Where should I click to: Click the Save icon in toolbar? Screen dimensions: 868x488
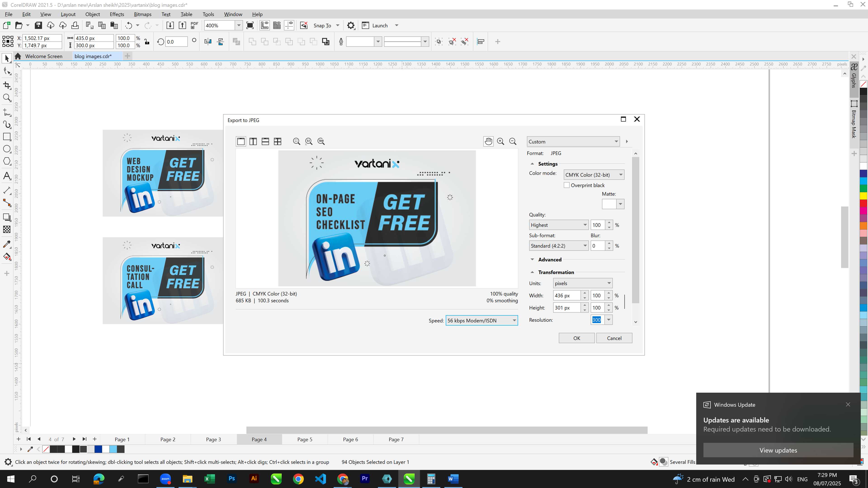click(x=38, y=26)
